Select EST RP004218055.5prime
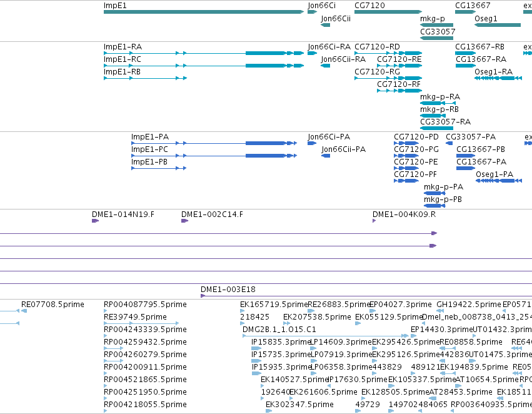The width and height of the screenshot is (532, 414). click(145, 405)
